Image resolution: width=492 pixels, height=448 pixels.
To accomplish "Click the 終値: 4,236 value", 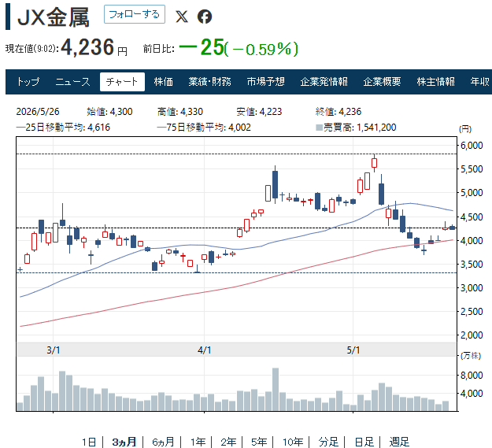I will (338, 112).
